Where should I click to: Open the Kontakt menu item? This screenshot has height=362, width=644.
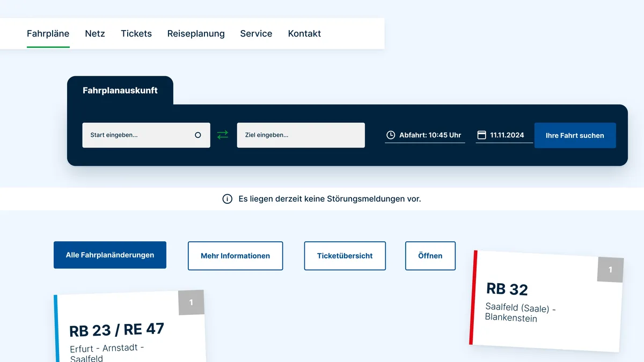click(x=304, y=33)
